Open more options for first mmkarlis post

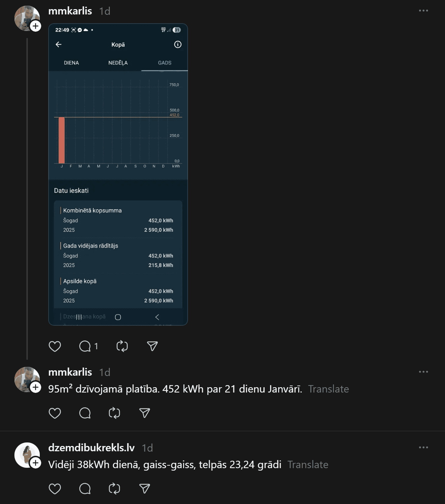click(x=423, y=11)
